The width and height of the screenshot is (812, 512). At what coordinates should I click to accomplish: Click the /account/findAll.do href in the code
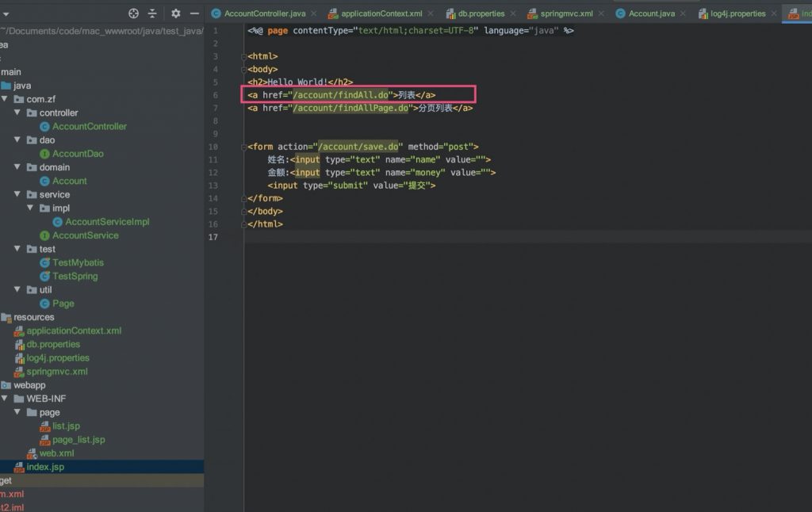click(341, 95)
